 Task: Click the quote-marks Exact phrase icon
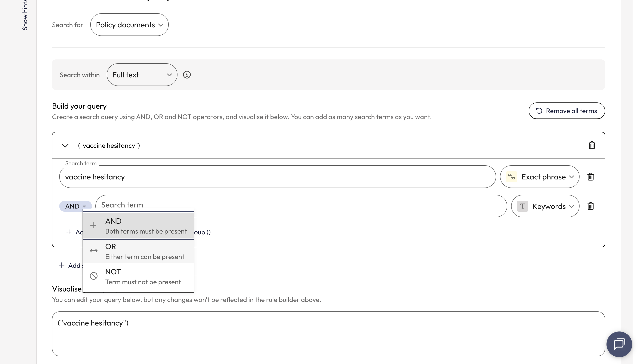[511, 177]
